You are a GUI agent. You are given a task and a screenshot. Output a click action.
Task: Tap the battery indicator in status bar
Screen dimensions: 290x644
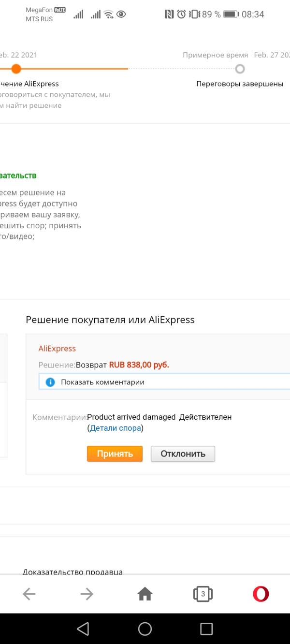(231, 15)
